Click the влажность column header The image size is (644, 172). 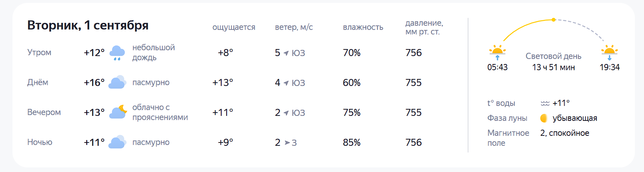(363, 27)
